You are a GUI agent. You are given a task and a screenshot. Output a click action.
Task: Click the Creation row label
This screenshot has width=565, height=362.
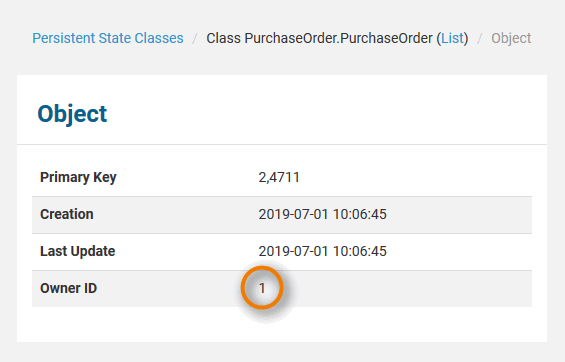[x=67, y=214]
